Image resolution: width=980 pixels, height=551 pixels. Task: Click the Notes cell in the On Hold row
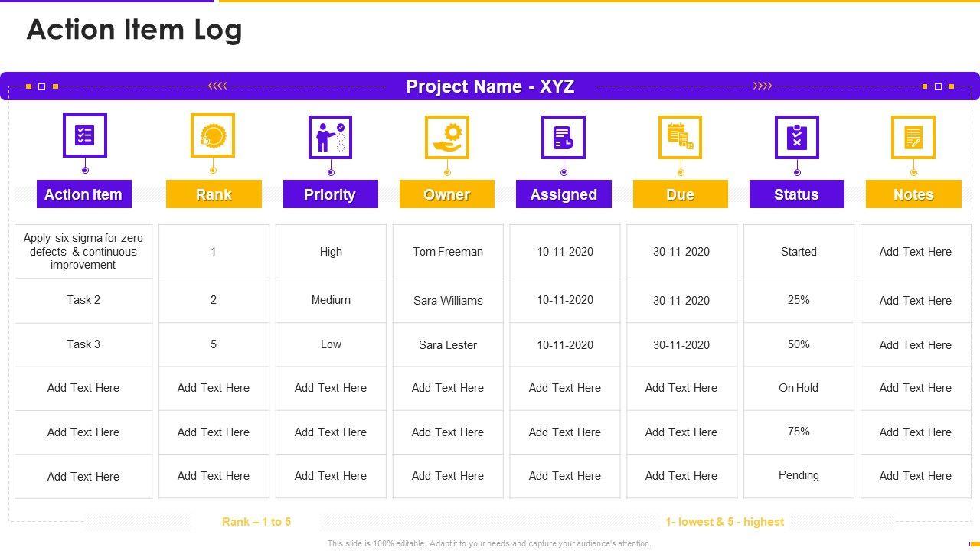tap(916, 388)
